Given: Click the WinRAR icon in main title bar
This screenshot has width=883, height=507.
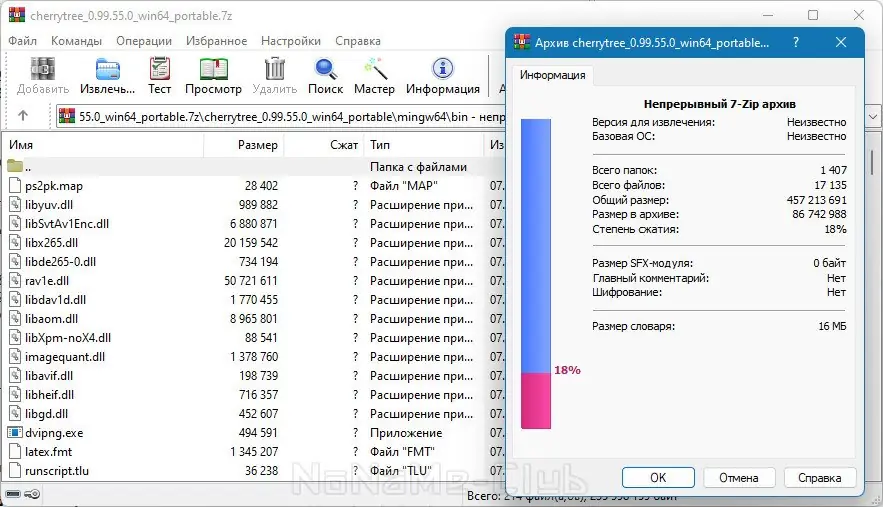Looking at the screenshot, I should point(17,15).
